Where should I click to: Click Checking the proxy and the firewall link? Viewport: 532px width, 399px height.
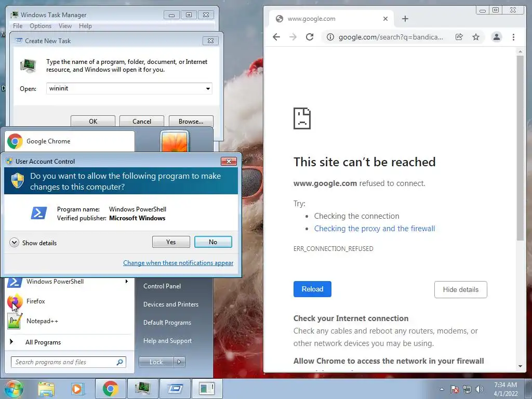(x=375, y=229)
